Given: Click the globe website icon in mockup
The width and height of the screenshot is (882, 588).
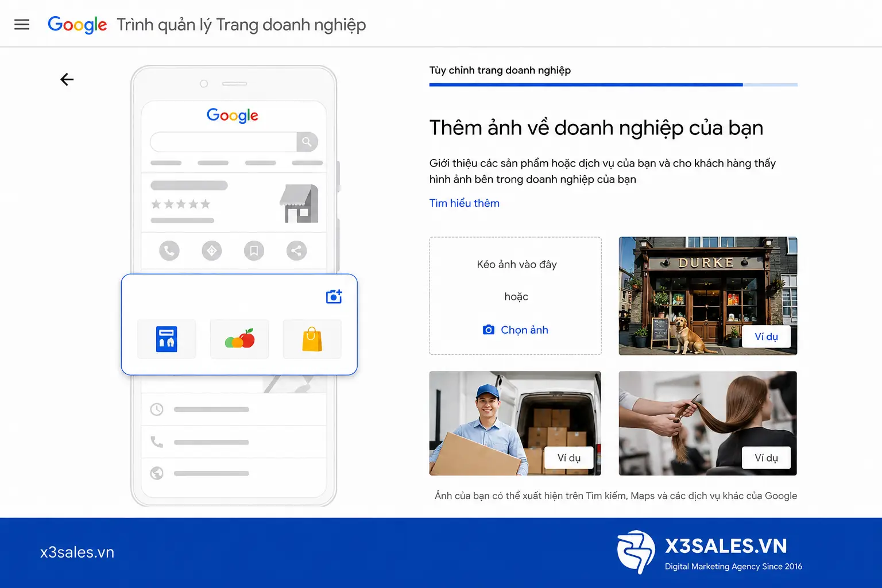Looking at the screenshot, I should tap(157, 473).
